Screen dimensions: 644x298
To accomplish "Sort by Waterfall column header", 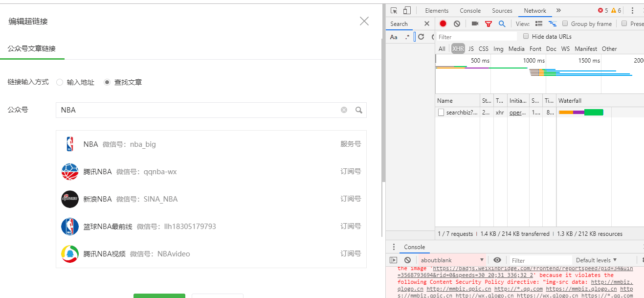I will pos(600,101).
